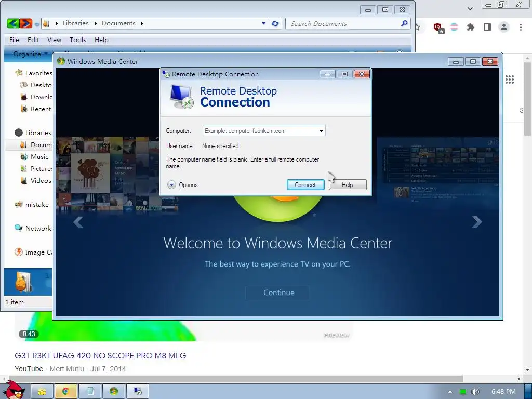Select Image Catalog item in navigation pane

coord(33,252)
